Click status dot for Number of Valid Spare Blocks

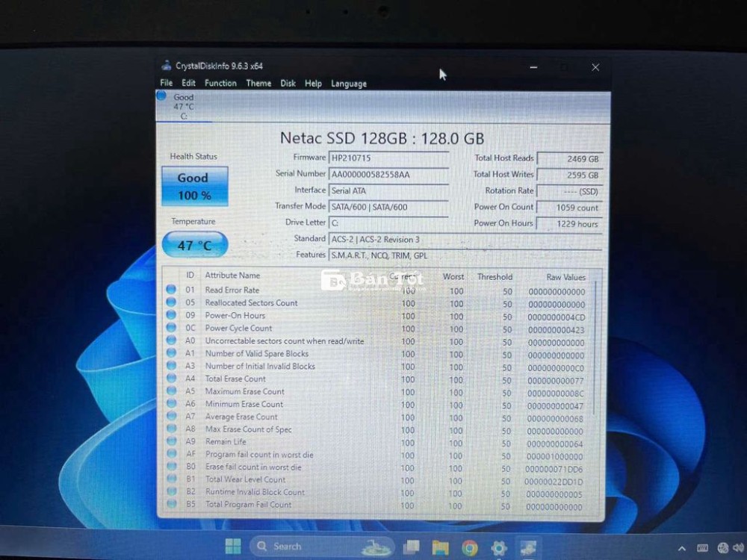pos(171,353)
